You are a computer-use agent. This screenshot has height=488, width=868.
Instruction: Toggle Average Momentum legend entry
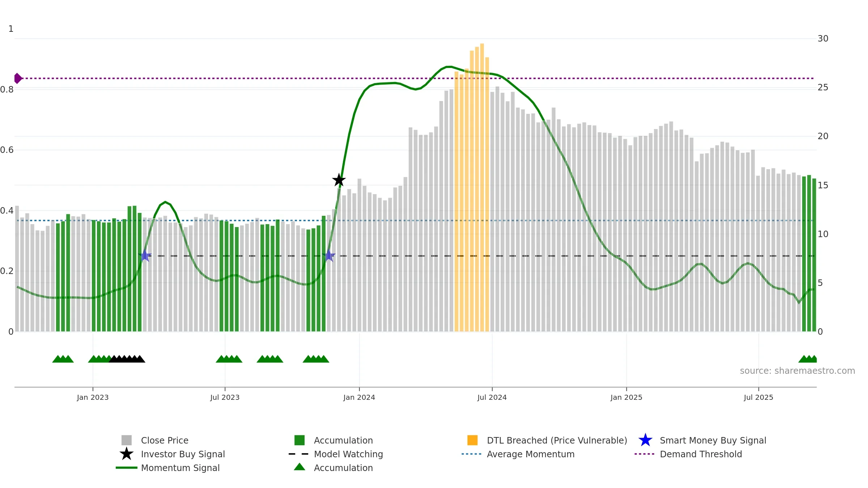(518, 454)
